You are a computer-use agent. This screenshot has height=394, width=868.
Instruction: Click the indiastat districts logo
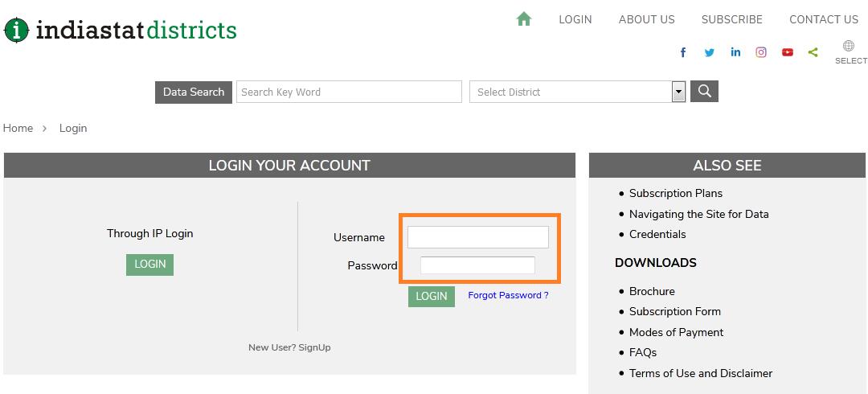121,31
